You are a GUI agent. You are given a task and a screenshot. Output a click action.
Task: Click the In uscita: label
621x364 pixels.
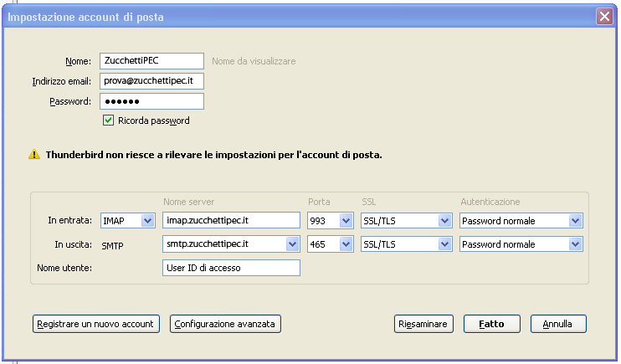pos(74,244)
